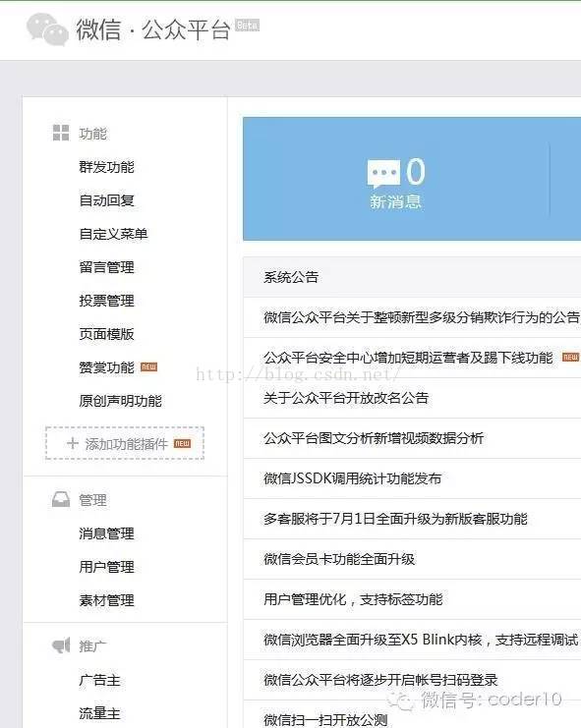Click the 推广 megaphone icon
This screenshot has width=581, height=728.
[x=61, y=644]
